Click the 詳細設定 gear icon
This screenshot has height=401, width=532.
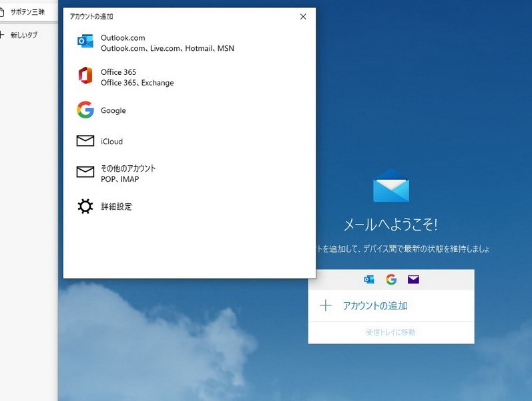85,206
